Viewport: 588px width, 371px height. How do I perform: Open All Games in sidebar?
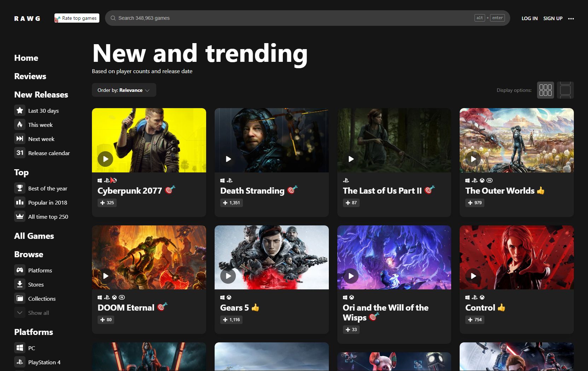pyautogui.click(x=34, y=236)
